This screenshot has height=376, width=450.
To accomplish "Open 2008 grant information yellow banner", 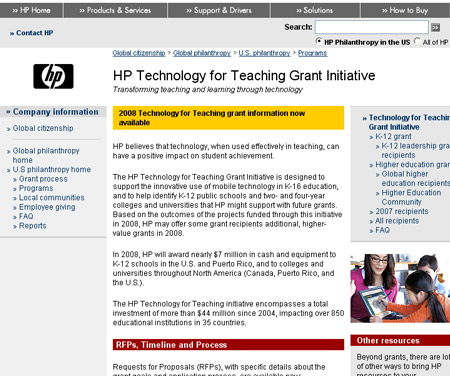I will pos(228,118).
